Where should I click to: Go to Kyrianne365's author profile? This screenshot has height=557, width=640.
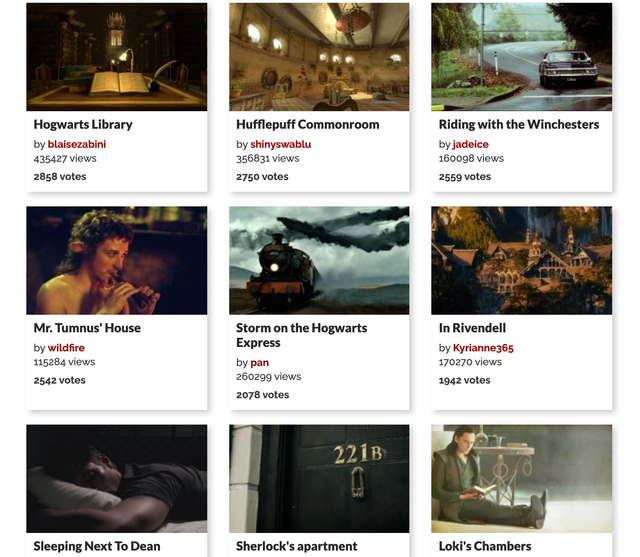pyautogui.click(x=483, y=348)
